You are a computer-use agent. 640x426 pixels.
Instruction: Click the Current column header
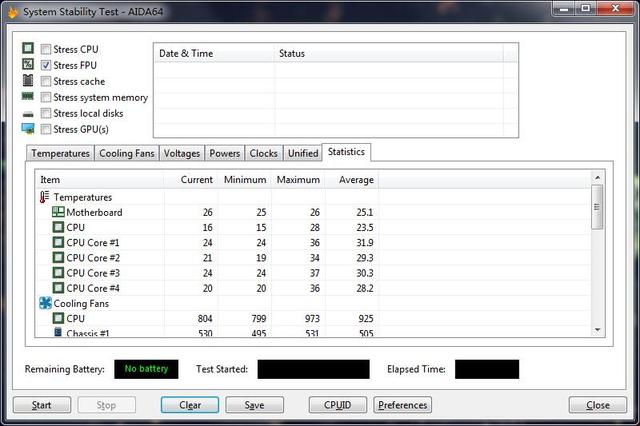click(191, 180)
